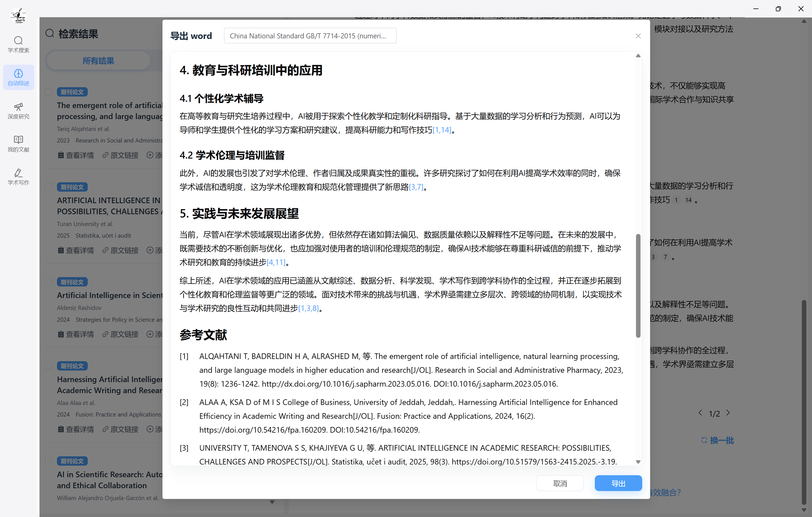Open the 学术搜索 panel in the sidebar
Image resolution: width=812 pixels, height=517 pixels.
(18, 45)
